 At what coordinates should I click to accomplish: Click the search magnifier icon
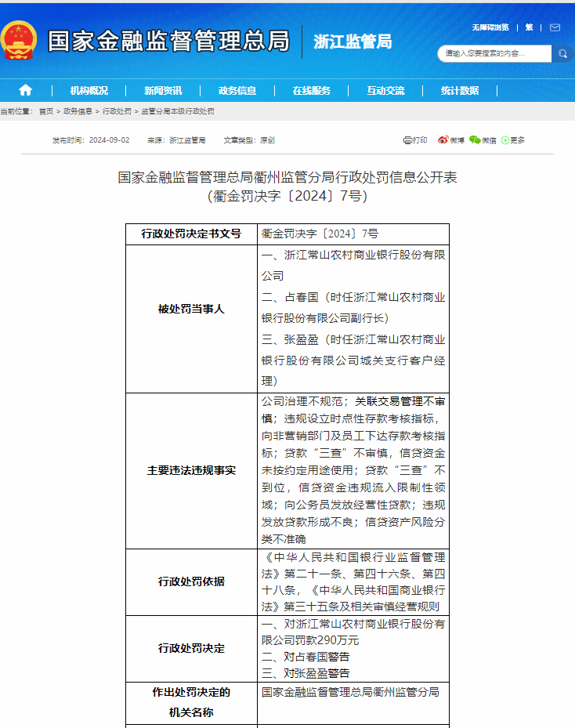562,53
